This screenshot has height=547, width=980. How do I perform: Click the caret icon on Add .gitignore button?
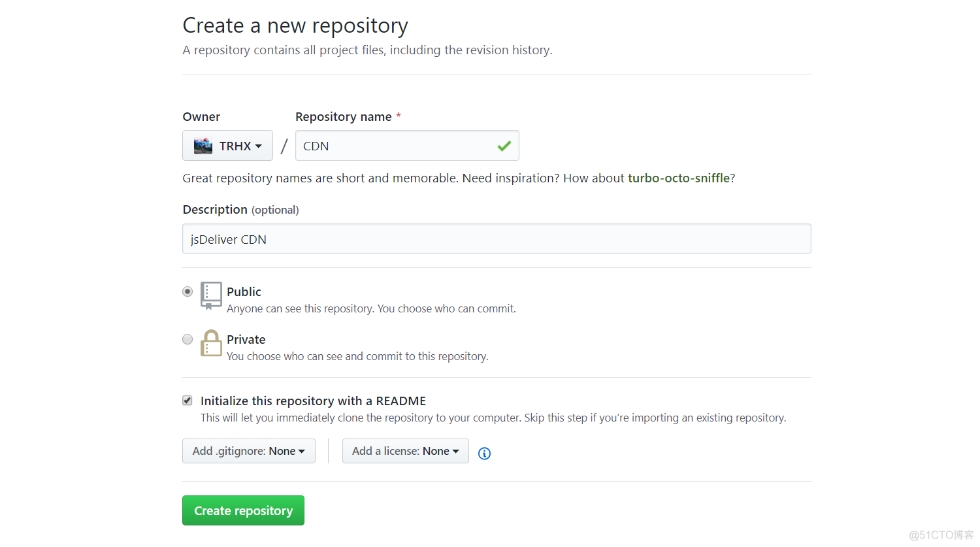click(302, 450)
